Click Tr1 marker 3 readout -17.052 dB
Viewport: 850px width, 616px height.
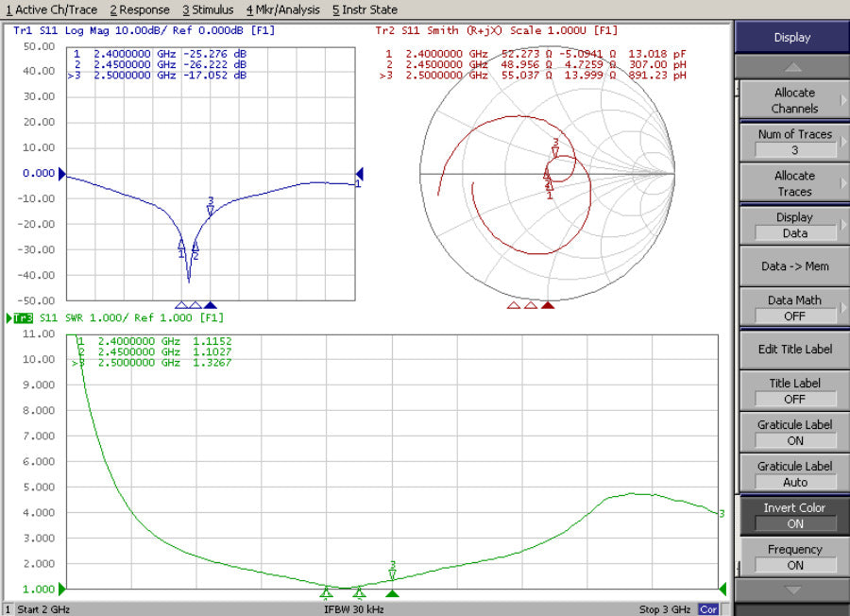tap(214, 76)
